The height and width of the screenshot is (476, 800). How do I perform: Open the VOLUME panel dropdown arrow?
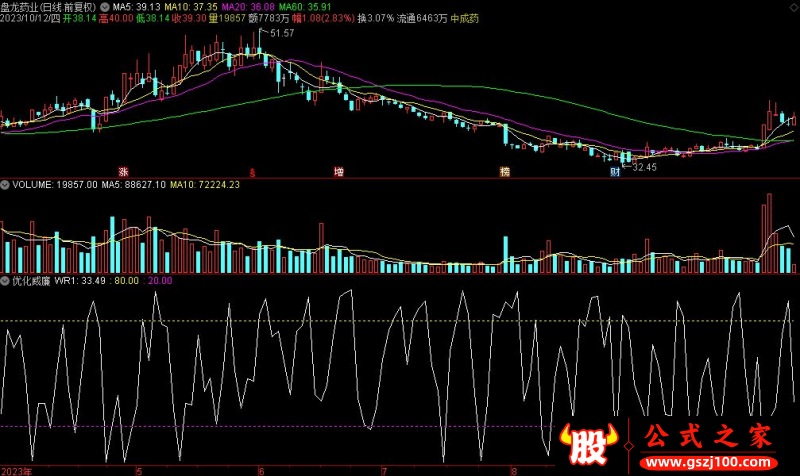[x=5, y=185]
